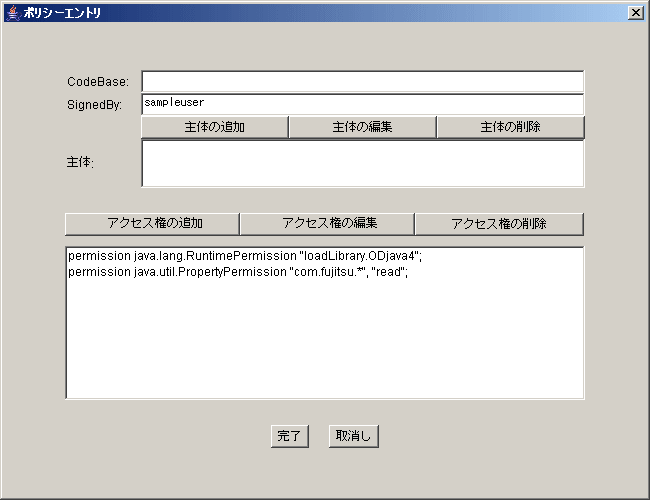Focus the CodeBase text field
The height and width of the screenshot is (500, 650).
click(x=362, y=81)
